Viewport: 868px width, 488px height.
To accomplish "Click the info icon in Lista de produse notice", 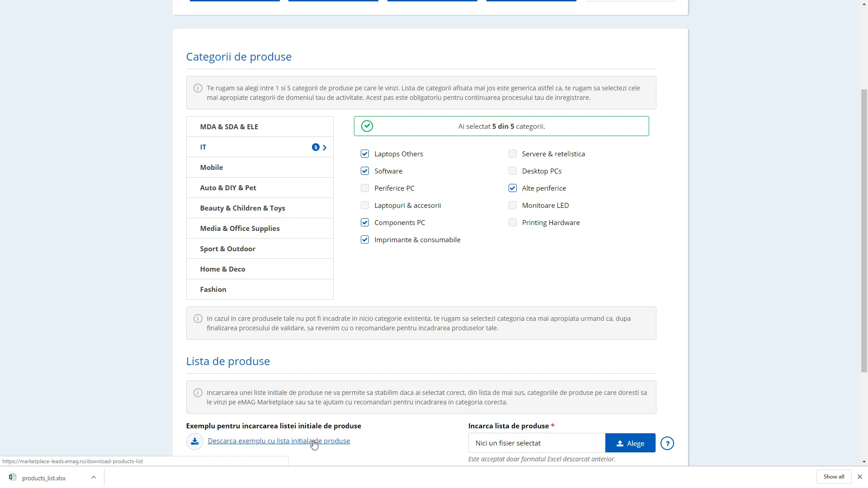I will click(x=198, y=393).
